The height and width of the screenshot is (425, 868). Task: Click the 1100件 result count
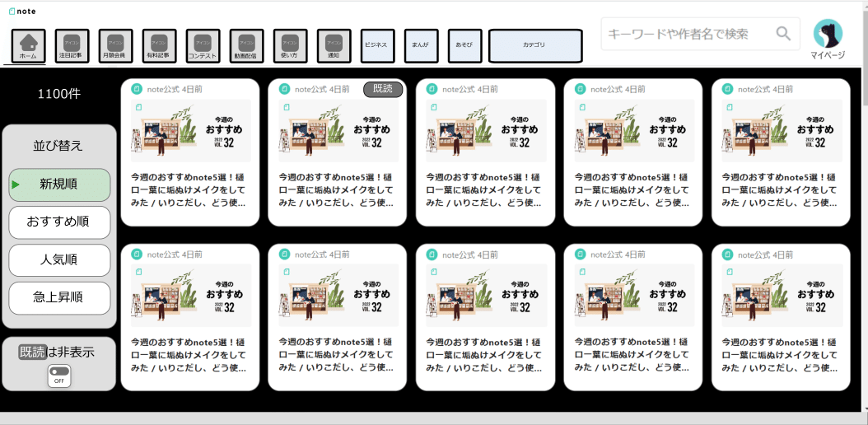59,95
